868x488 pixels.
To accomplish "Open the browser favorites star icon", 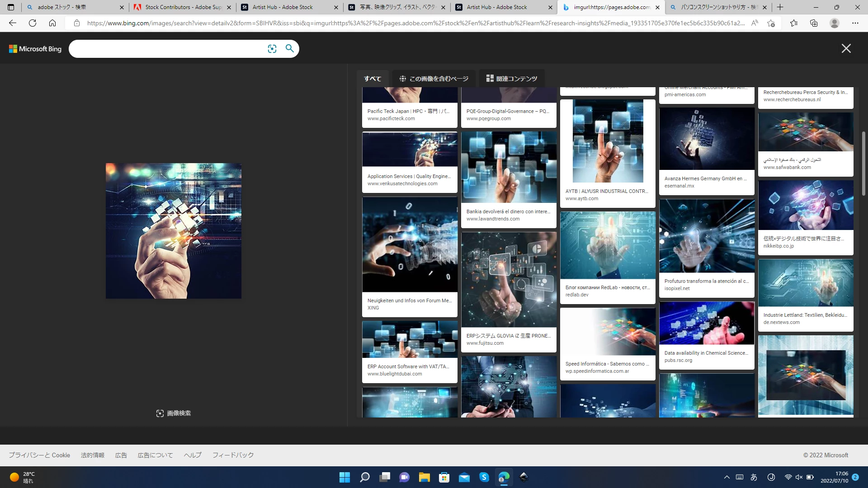I will coord(793,23).
